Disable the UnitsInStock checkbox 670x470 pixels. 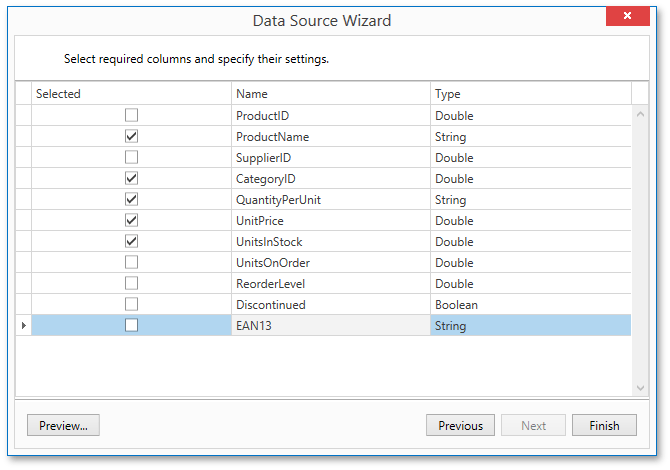click(131, 241)
